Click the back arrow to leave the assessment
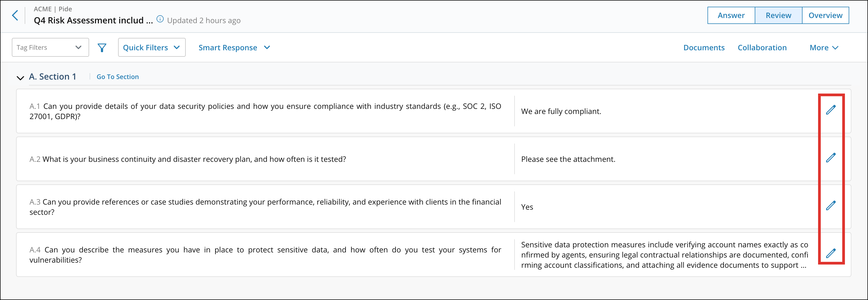Viewport: 868px width, 300px height. point(15,15)
